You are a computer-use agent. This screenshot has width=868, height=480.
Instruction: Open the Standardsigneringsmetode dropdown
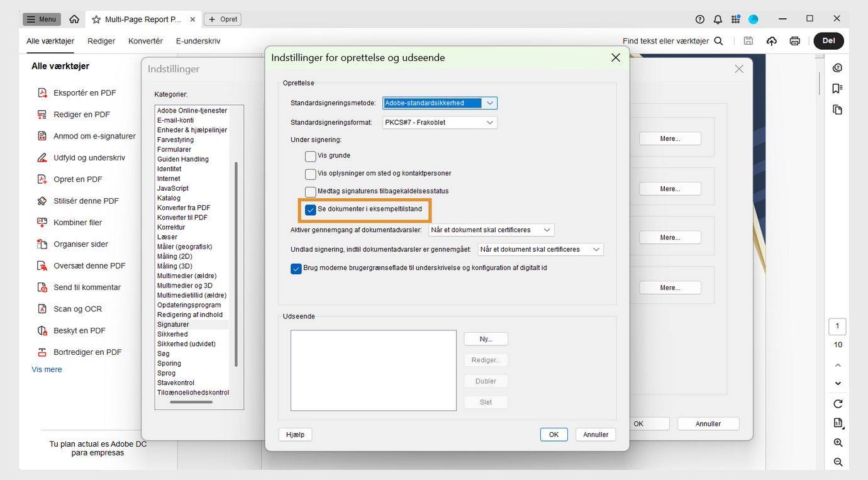(x=440, y=103)
